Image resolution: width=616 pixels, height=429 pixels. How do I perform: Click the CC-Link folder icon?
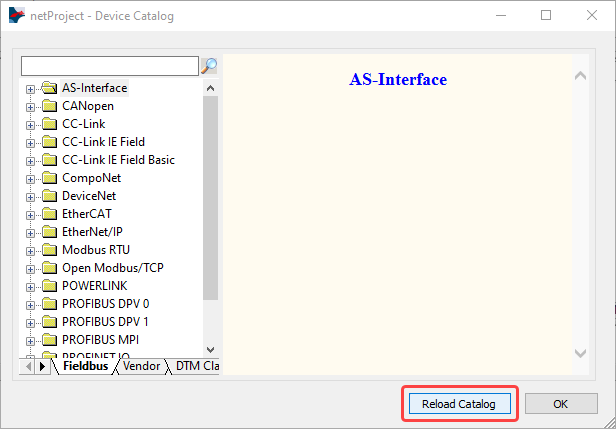(x=49, y=124)
